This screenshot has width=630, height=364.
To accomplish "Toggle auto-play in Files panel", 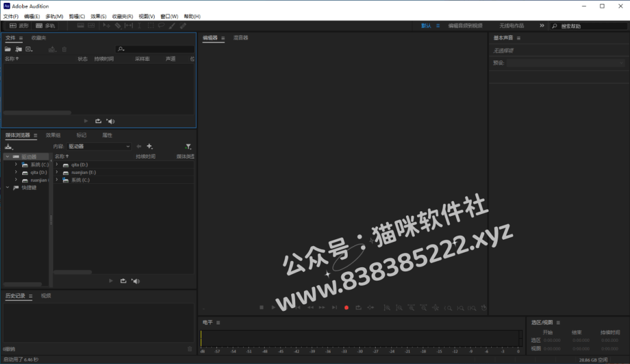I will pyautogui.click(x=110, y=121).
